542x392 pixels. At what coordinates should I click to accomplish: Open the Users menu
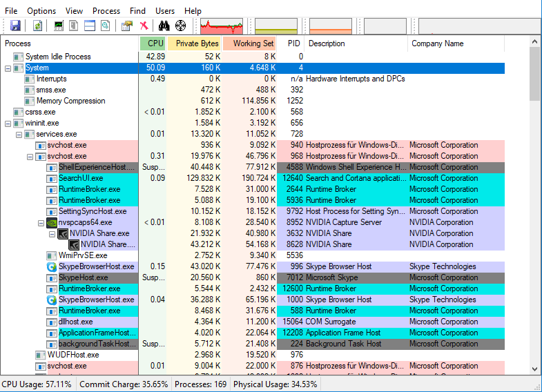165,11
